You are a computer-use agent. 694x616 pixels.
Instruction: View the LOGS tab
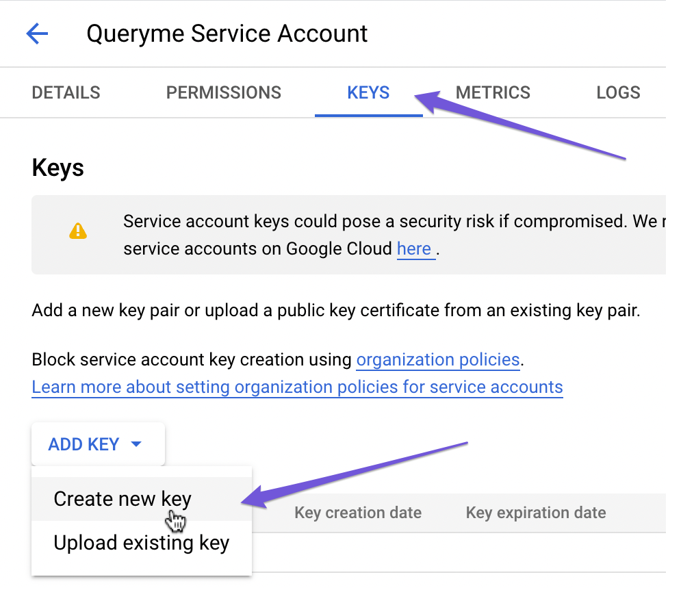pos(618,93)
